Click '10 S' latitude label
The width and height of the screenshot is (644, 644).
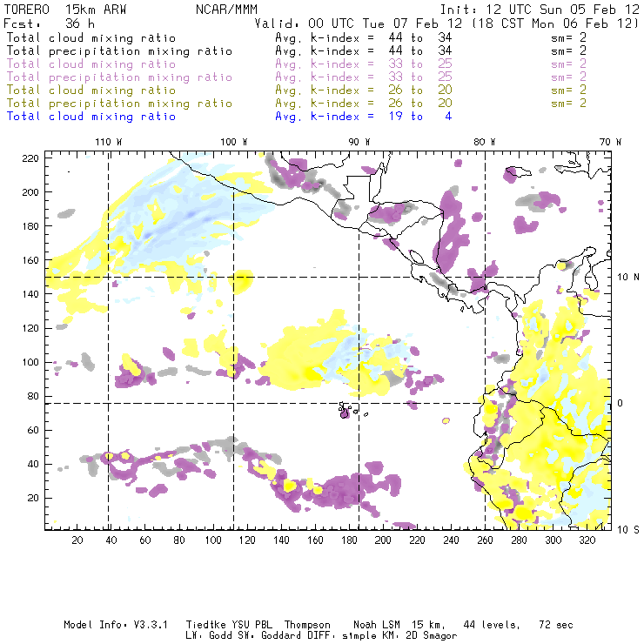point(628,530)
